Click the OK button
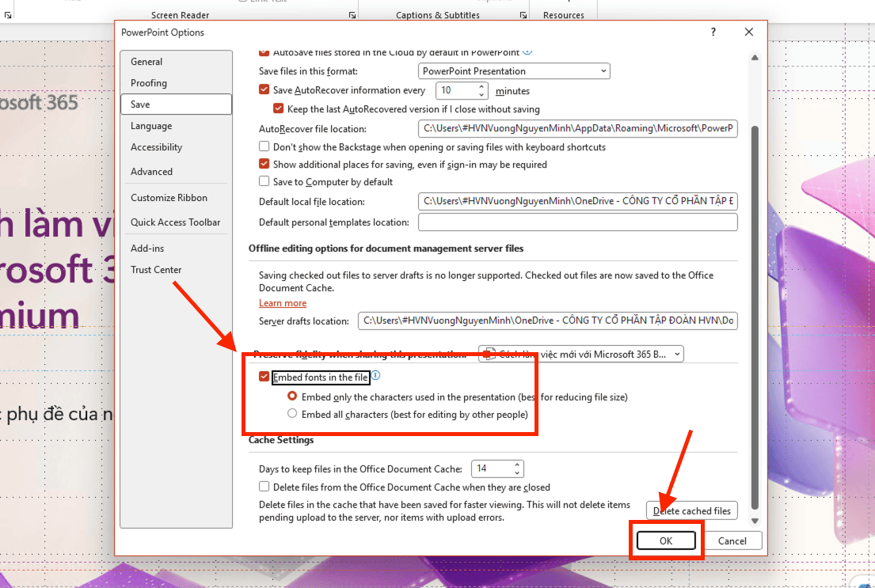This screenshot has width=875, height=588. click(666, 541)
